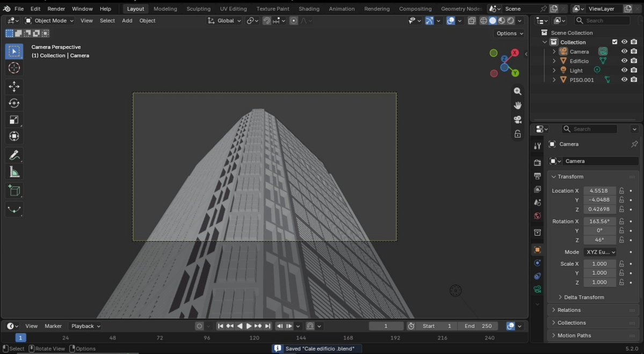Switch to the Sculpting workspace tab
This screenshot has width=644, height=354.
[x=198, y=9]
